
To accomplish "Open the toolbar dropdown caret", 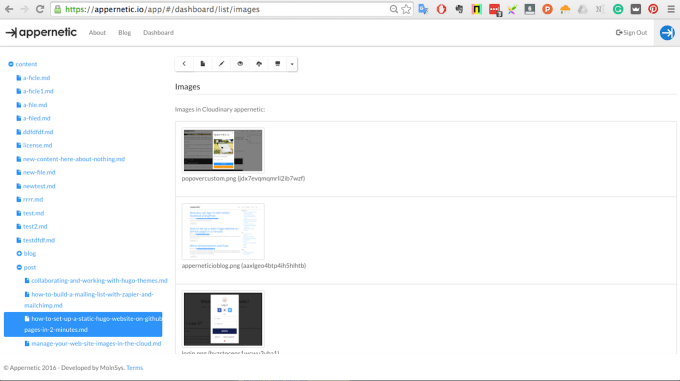I will 292,64.
